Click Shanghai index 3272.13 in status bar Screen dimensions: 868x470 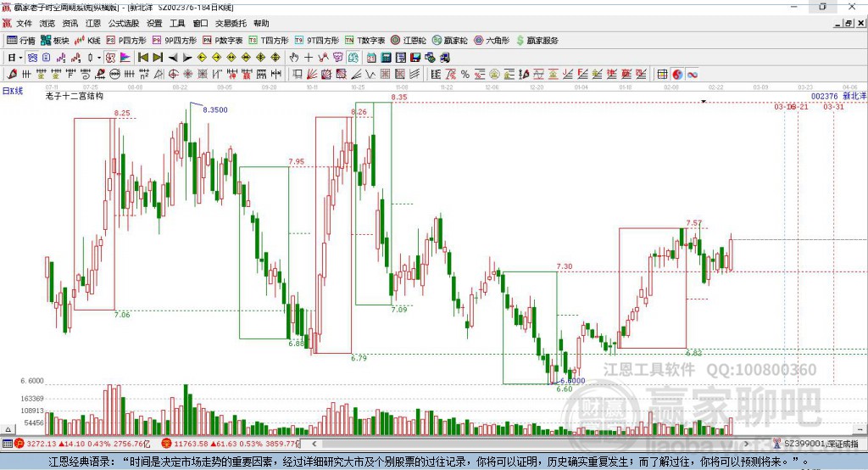click(x=42, y=444)
